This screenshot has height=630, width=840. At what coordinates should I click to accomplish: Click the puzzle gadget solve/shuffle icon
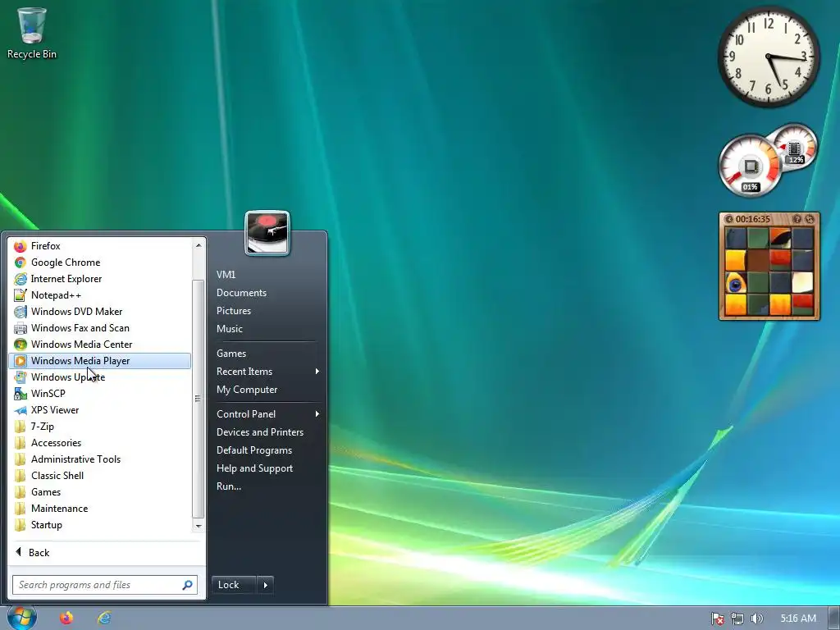810,219
